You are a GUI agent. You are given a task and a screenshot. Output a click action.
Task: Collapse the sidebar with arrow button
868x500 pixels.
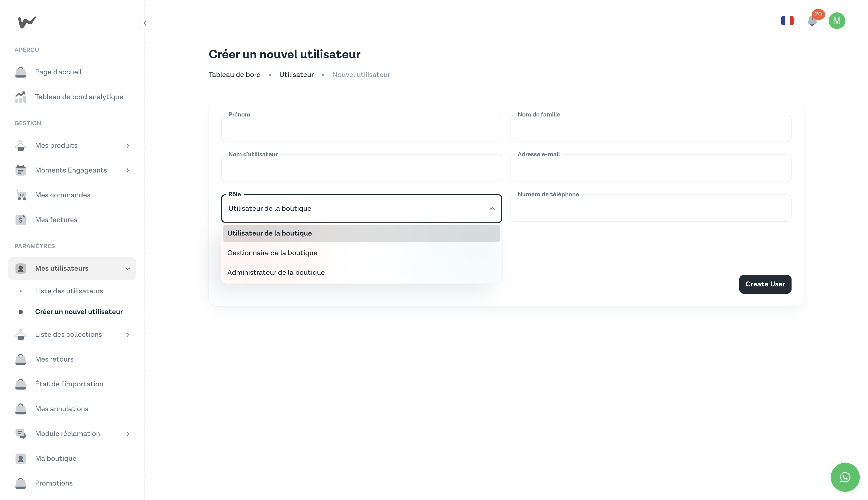pos(145,23)
